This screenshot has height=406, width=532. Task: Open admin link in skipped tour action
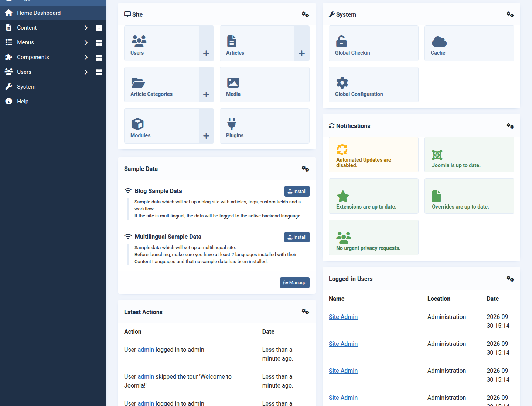coord(146,376)
